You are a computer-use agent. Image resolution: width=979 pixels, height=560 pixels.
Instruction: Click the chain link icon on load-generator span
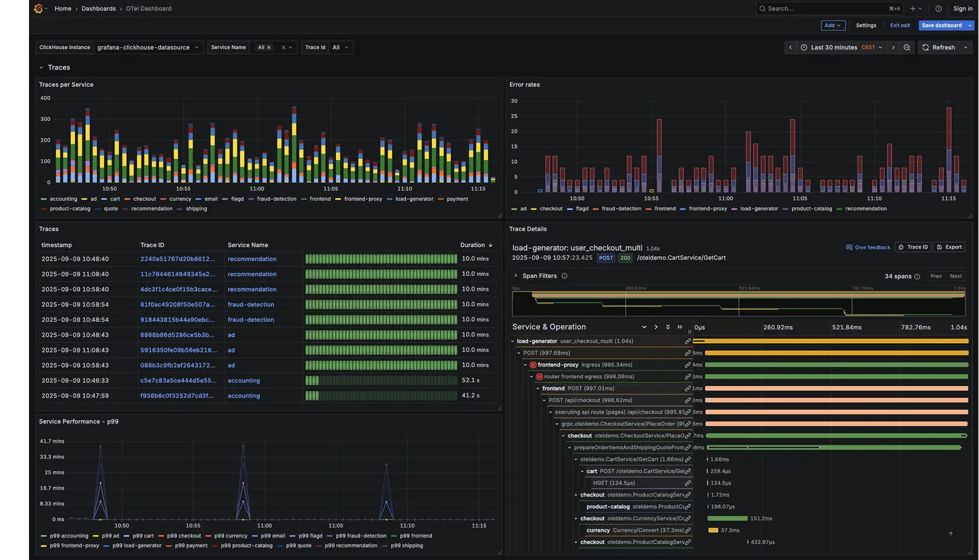coord(687,341)
